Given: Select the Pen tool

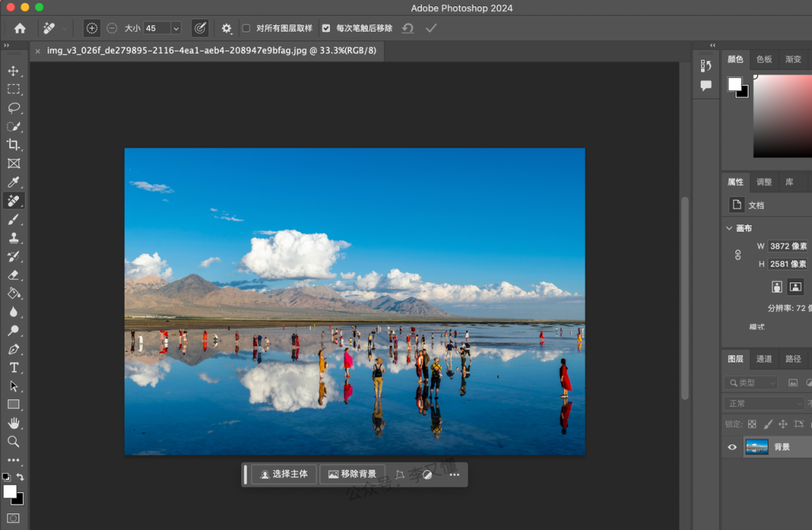Looking at the screenshot, I should [x=13, y=349].
